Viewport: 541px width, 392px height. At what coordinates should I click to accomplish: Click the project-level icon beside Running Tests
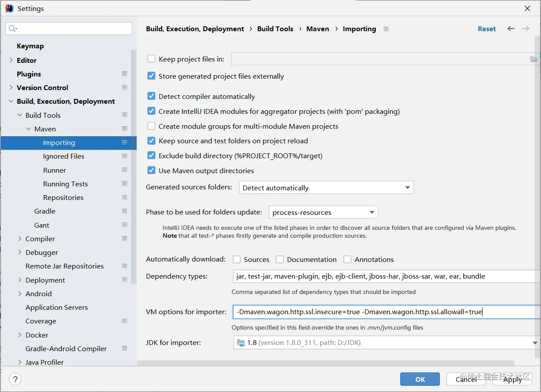pos(124,184)
